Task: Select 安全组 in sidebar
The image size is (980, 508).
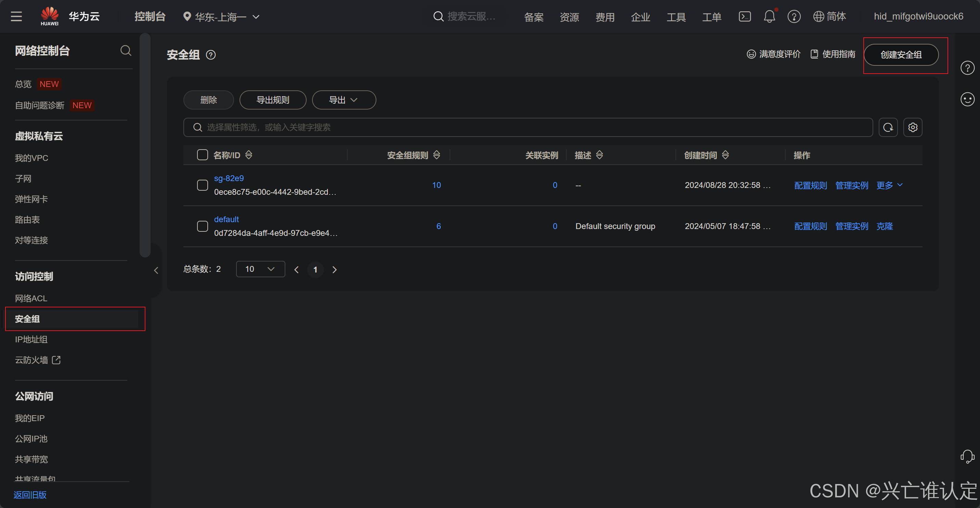Action: pos(27,319)
